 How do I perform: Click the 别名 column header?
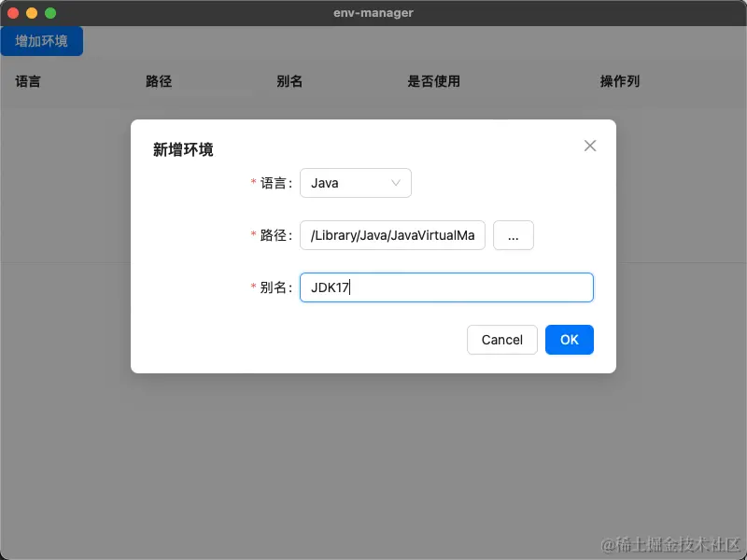click(x=290, y=81)
